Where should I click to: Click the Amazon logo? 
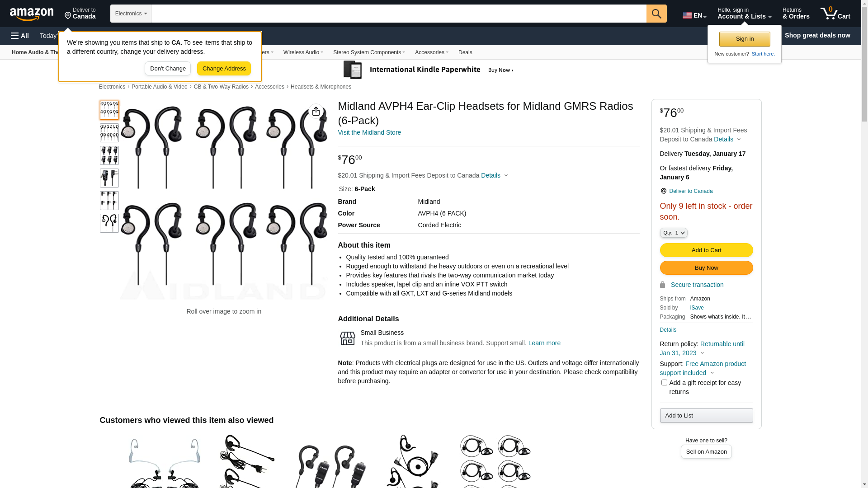coord(32,14)
